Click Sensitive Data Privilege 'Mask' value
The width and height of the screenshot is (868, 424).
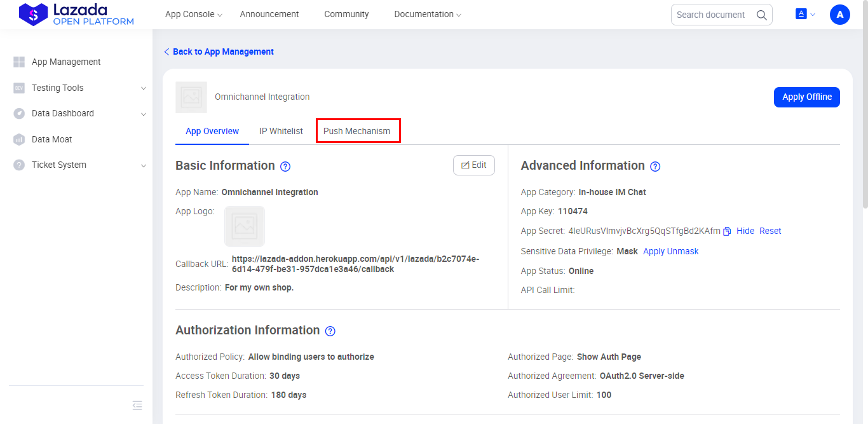627,251
